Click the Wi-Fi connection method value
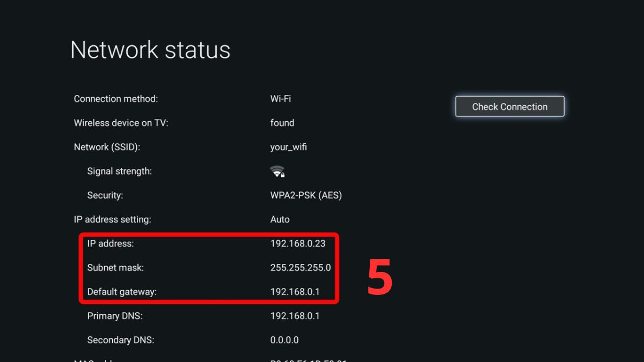 point(281,99)
